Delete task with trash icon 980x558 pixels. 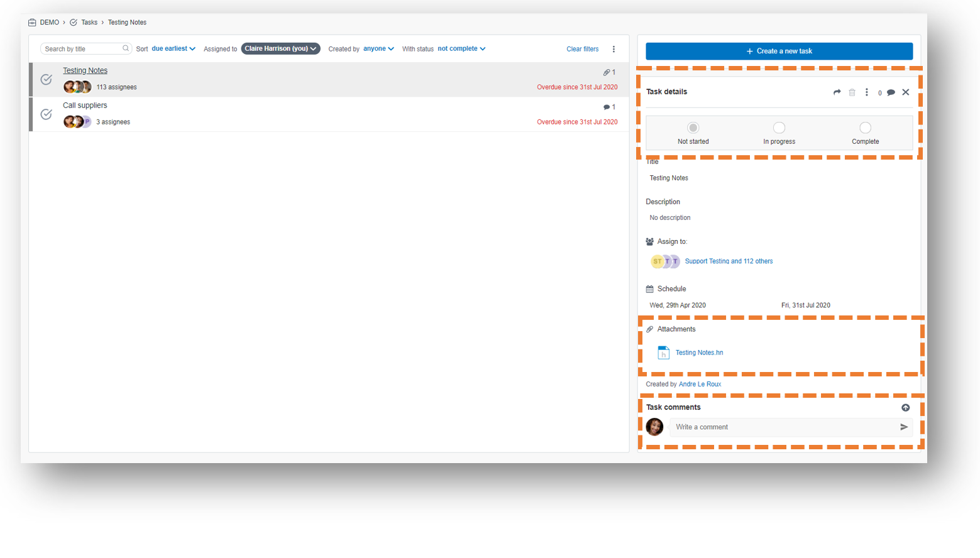click(x=852, y=92)
